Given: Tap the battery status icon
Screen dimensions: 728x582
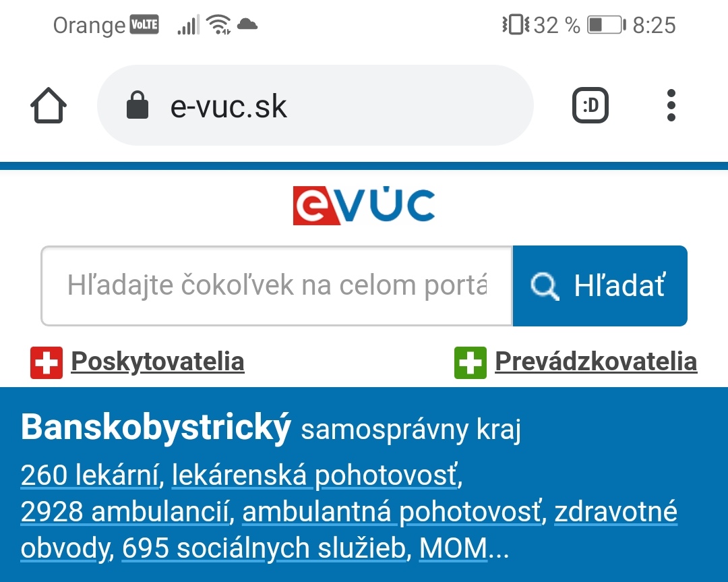Looking at the screenshot, I should tap(607, 25).
